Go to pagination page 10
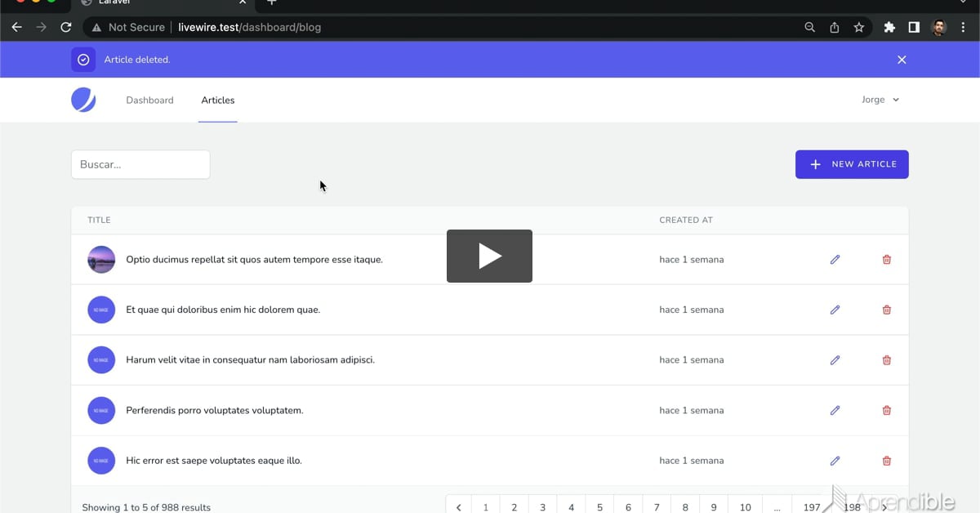 tap(746, 506)
